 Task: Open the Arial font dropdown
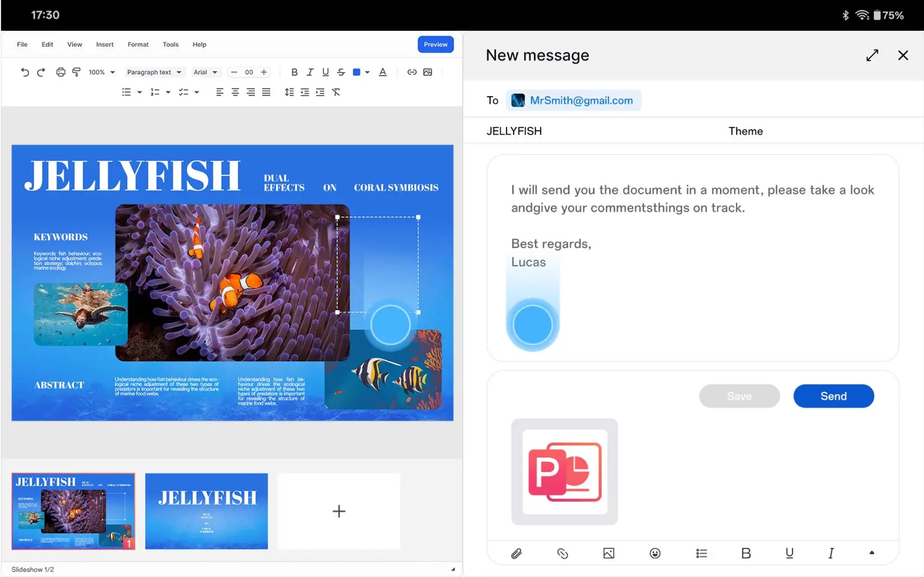tap(205, 72)
